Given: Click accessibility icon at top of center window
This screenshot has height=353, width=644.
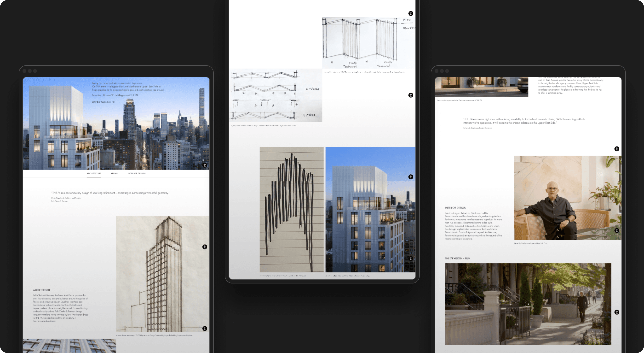Looking at the screenshot, I should [411, 13].
